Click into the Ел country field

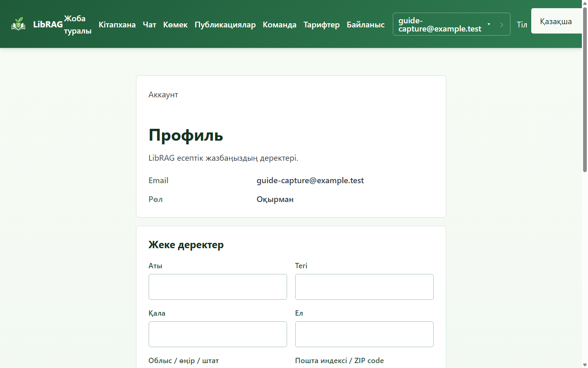364,334
